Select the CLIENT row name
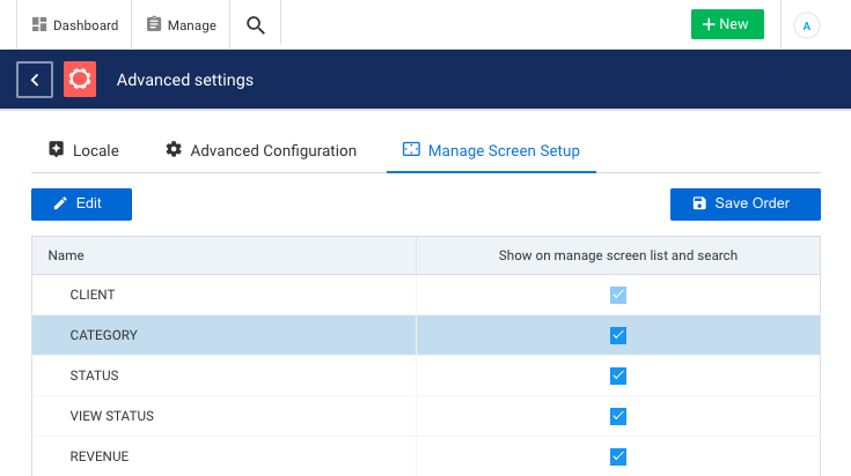This screenshot has width=851, height=476. 92,295
